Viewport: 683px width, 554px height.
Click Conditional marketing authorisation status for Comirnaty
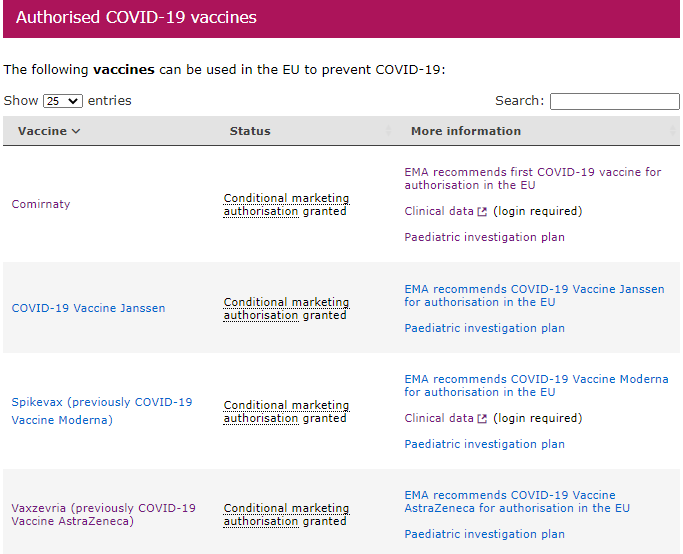tap(286, 205)
